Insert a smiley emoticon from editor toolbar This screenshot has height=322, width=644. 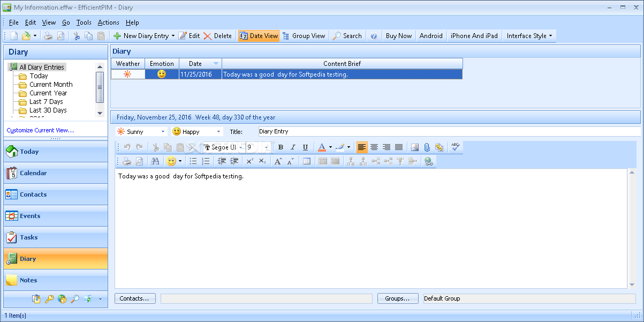pyautogui.click(x=171, y=161)
